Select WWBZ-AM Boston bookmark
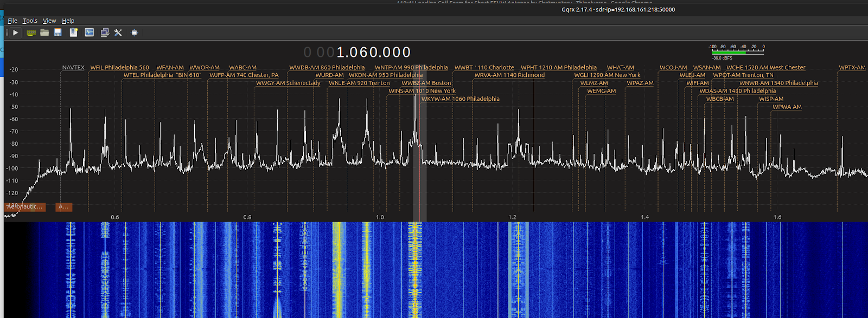Image resolution: width=868 pixels, height=318 pixels. pos(426,83)
